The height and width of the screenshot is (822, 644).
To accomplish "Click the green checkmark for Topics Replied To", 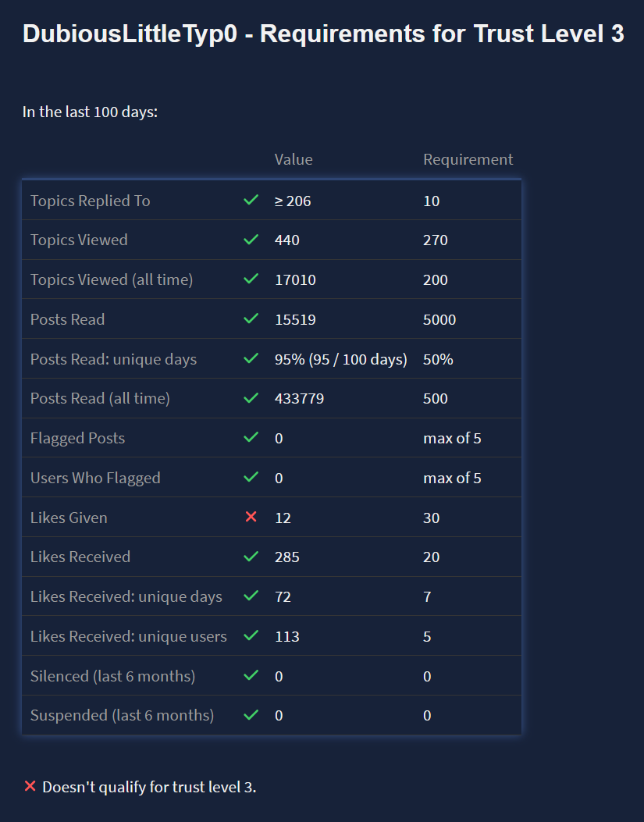I will [x=251, y=201].
